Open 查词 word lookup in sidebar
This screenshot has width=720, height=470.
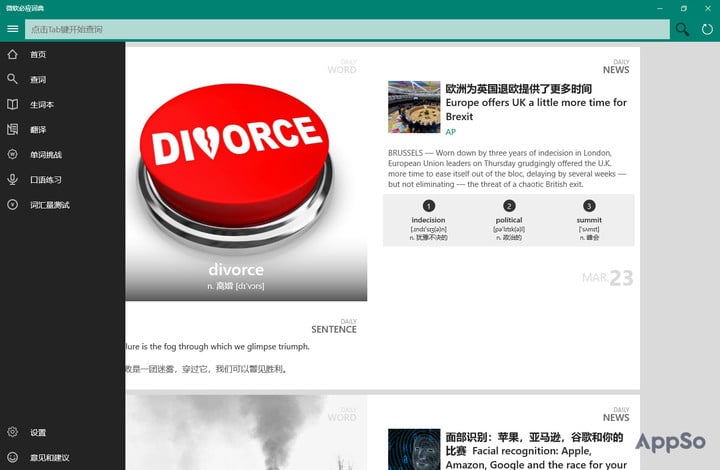tap(62, 79)
